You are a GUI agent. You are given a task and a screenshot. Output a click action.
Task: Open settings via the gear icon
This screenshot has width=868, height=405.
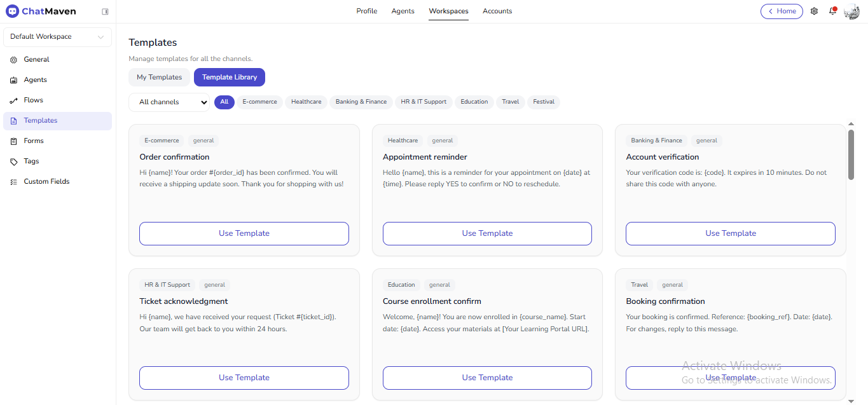[814, 11]
